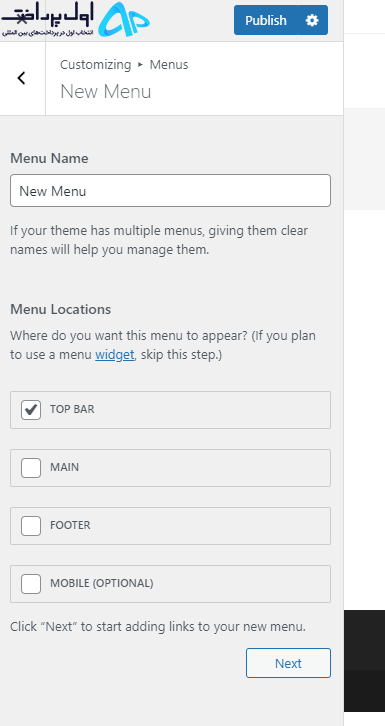Click the MAIN label text

click(x=64, y=467)
